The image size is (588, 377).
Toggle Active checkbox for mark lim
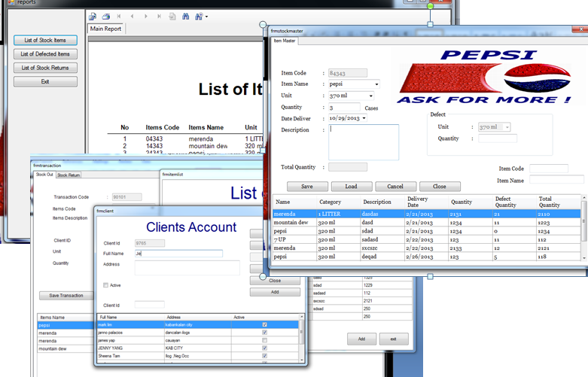[x=265, y=324]
